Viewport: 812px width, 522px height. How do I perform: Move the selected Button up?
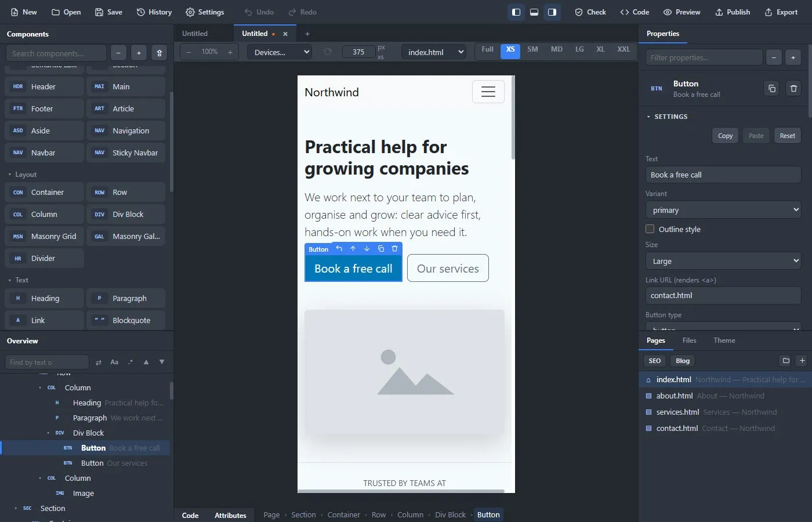click(x=353, y=249)
